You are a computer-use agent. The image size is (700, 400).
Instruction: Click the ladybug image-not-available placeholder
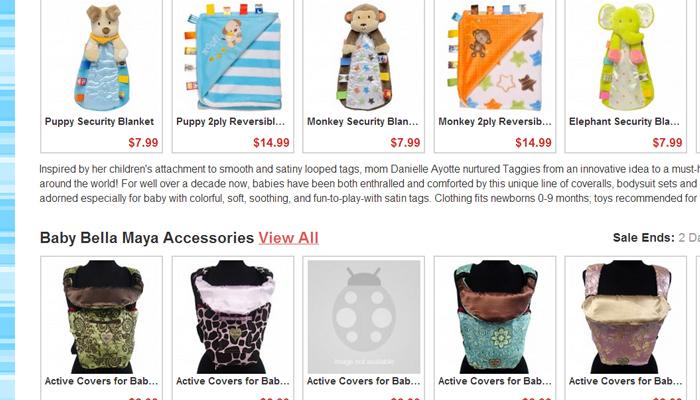[x=364, y=317]
